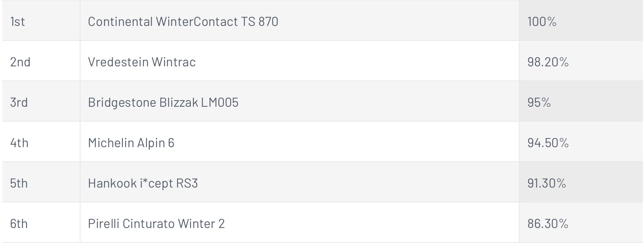Select Bridgestone Blizzak LM005 cell

point(299,101)
